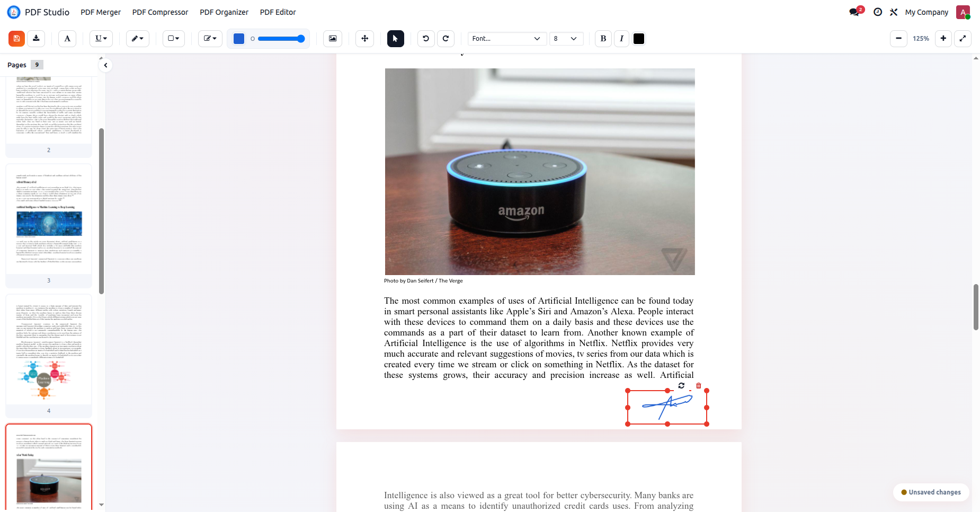
Task: Click the blue stroke color swatch
Action: point(239,39)
